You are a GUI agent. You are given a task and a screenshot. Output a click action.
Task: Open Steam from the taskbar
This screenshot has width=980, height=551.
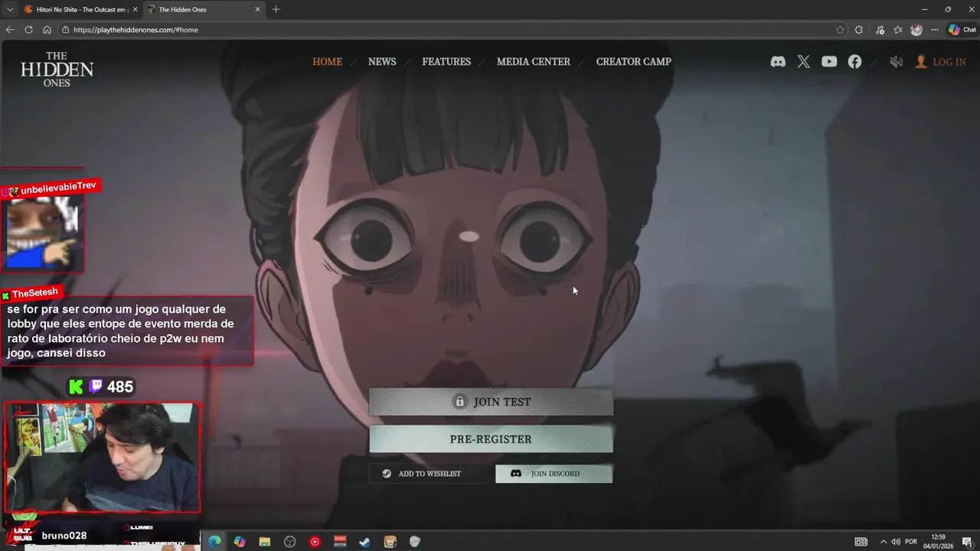point(364,542)
